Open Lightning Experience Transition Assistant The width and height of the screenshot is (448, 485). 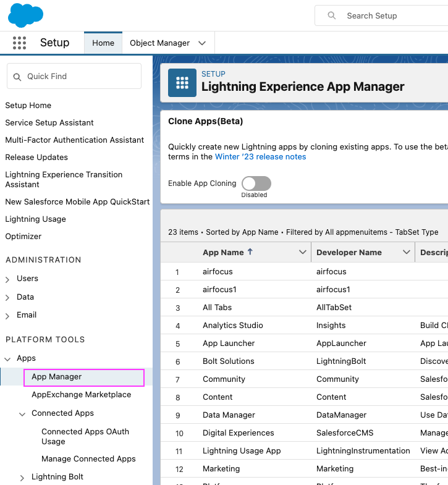64,179
